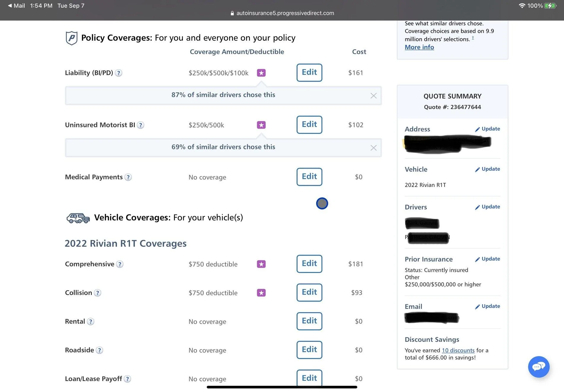
Task: Edit Uninsured Motorist BI coverage
Action: click(309, 125)
